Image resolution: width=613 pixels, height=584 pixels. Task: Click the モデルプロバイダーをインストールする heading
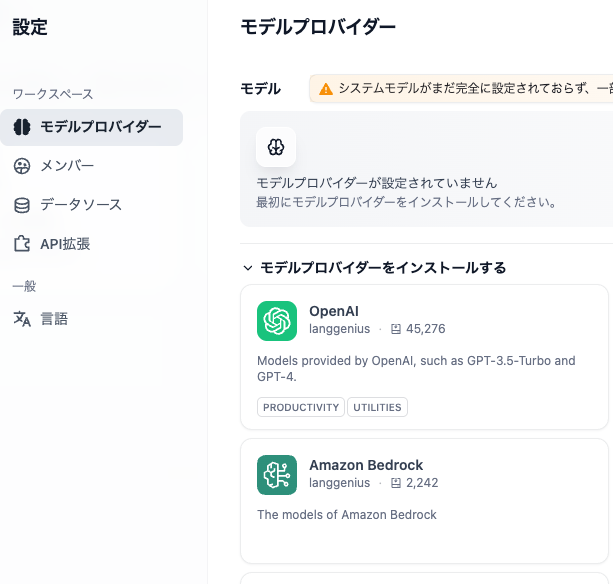(383, 268)
